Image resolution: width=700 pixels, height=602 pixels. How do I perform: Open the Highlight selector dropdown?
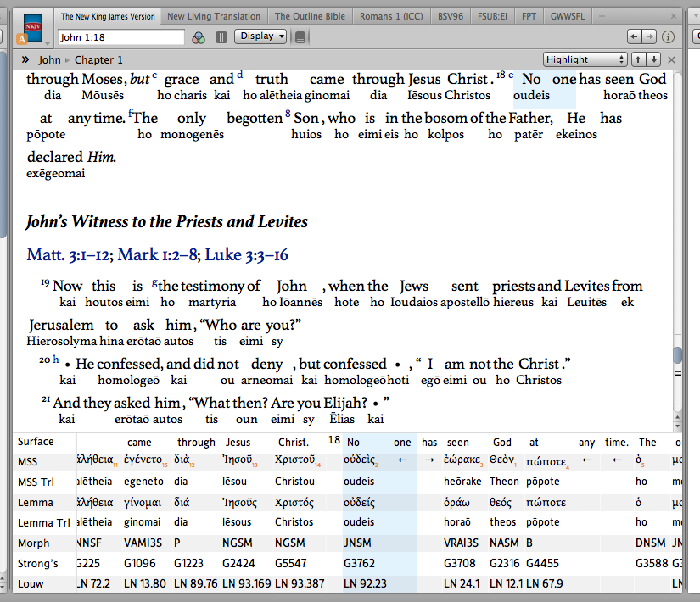[585, 59]
